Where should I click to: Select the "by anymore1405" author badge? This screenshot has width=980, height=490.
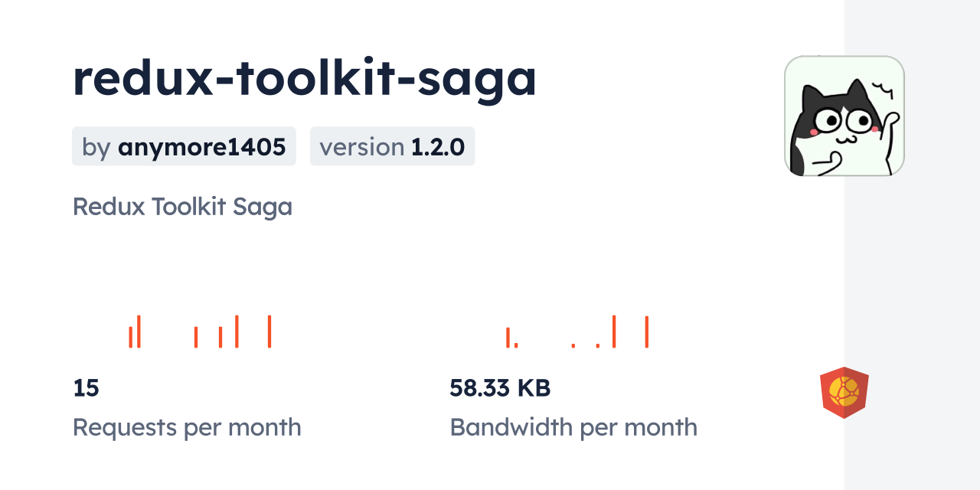184,146
